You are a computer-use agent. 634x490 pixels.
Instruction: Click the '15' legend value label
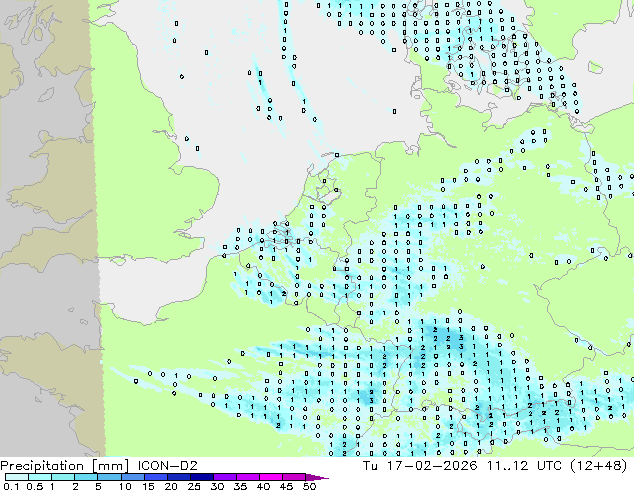click(x=148, y=486)
